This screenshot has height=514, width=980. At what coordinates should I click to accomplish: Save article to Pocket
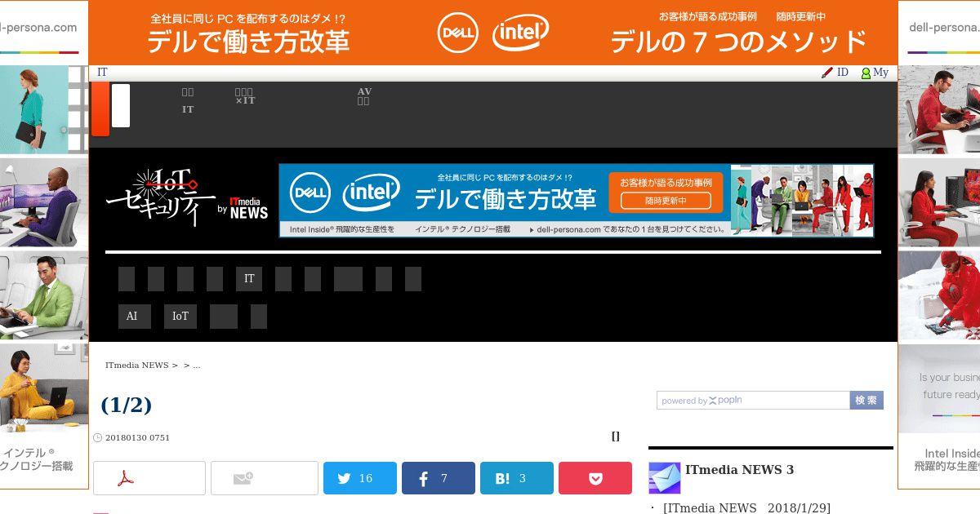[595, 478]
